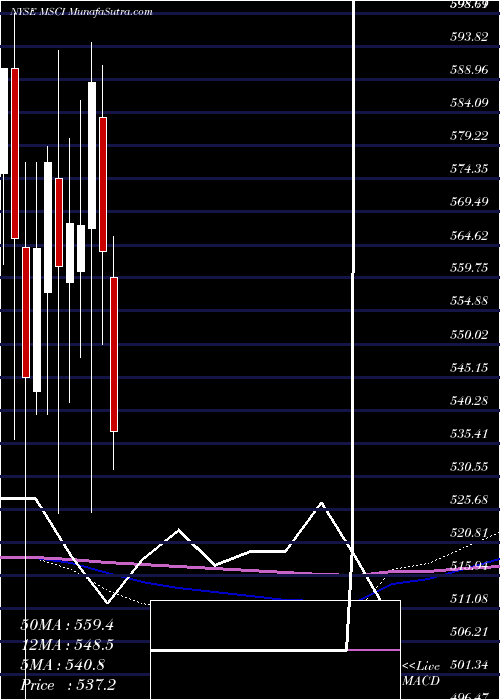Select the 584.09 price axis label
Image resolution: width=500 pixels, height=700 pixels.
468,103
